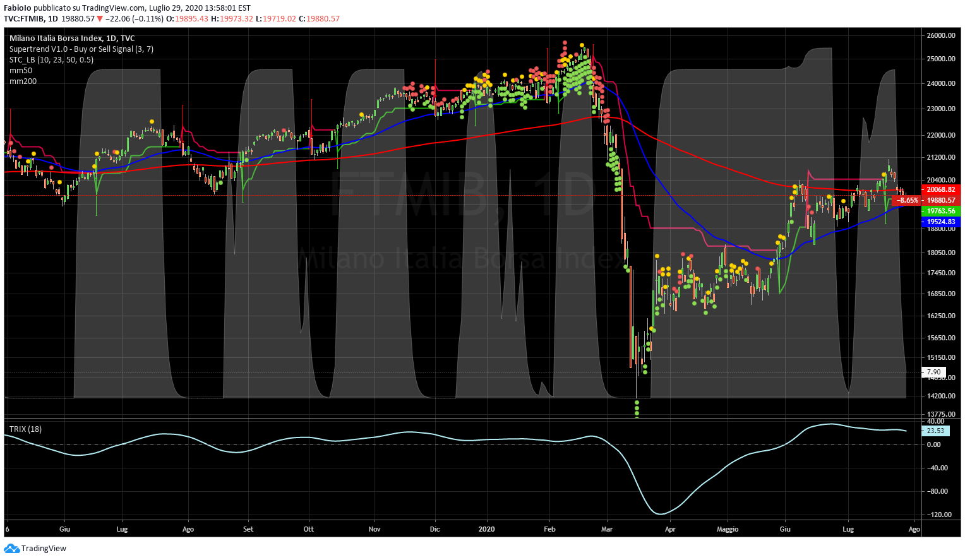Click the red 19880.57 last price tag on the axis
965x560 pixels.
941,200
